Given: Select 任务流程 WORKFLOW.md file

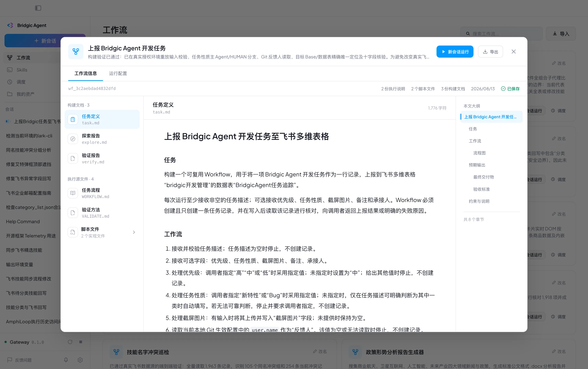Looking at the screenshot, I should click(x=102, y=193).
